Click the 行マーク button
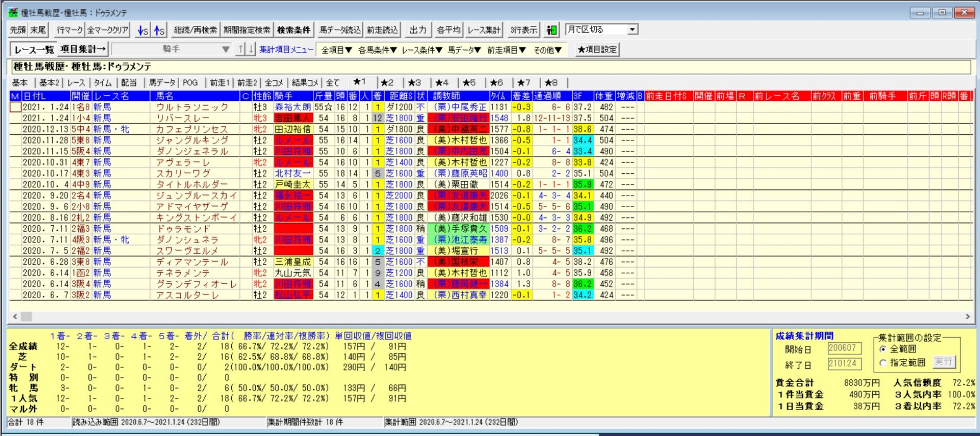The width and height of the screenshot is (980, 436). coord(69,30)
